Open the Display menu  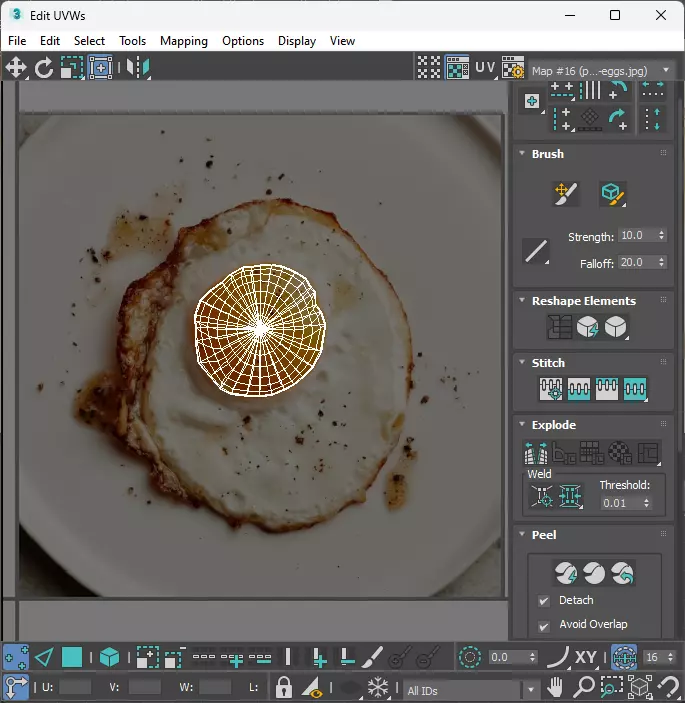click(297, 41)
